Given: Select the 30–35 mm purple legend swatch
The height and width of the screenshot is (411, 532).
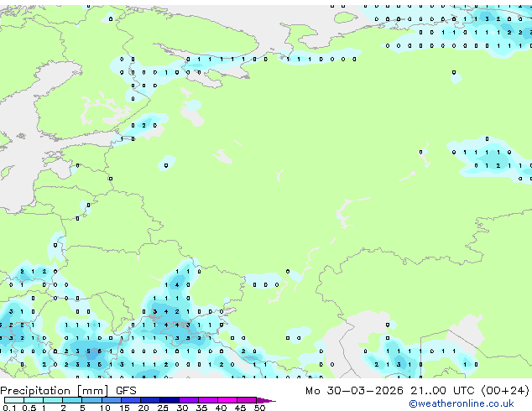Looking at the screenshot, I should (189, 400).
